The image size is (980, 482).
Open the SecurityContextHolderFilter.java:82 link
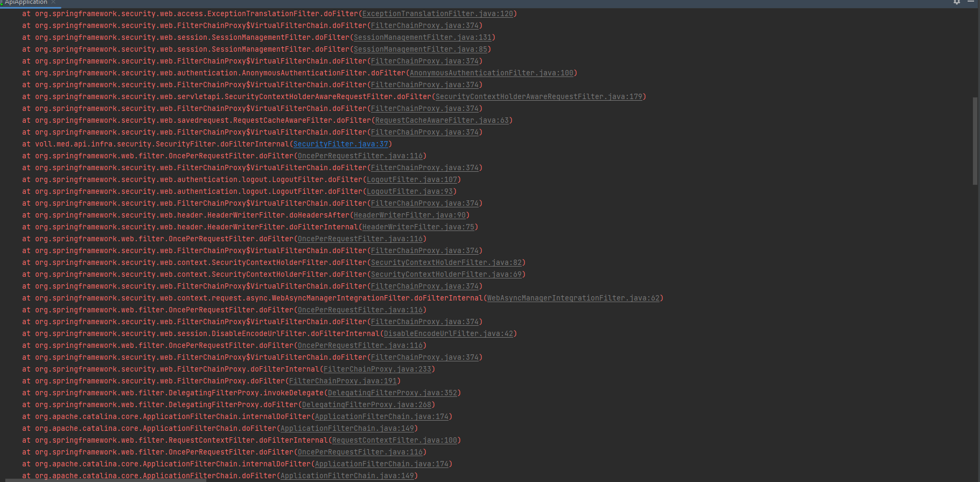[x=446, y=263]
